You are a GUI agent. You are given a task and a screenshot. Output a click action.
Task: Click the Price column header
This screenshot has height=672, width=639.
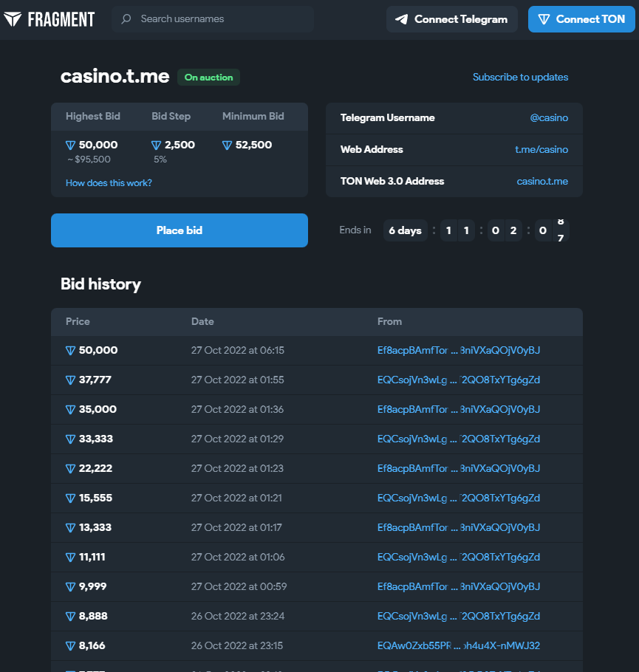tap(78, 322)
